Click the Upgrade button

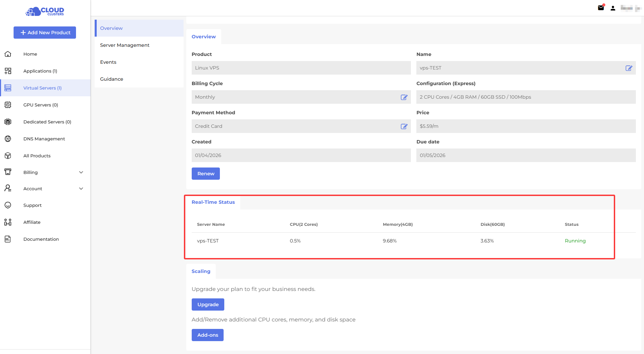[208, 304]
